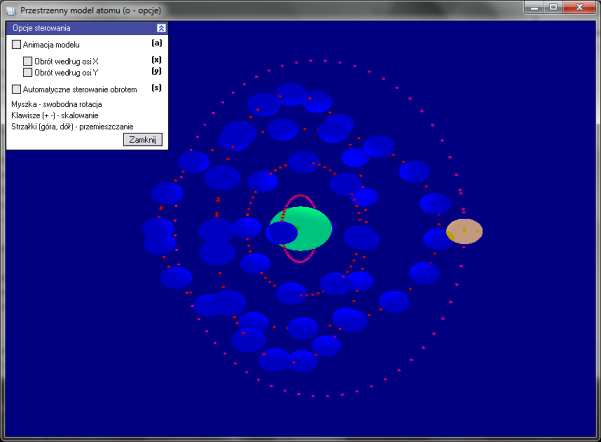Click the 'Myszka - swobodna rotacja' hint text
601x442 pixels.
(57, 104)
